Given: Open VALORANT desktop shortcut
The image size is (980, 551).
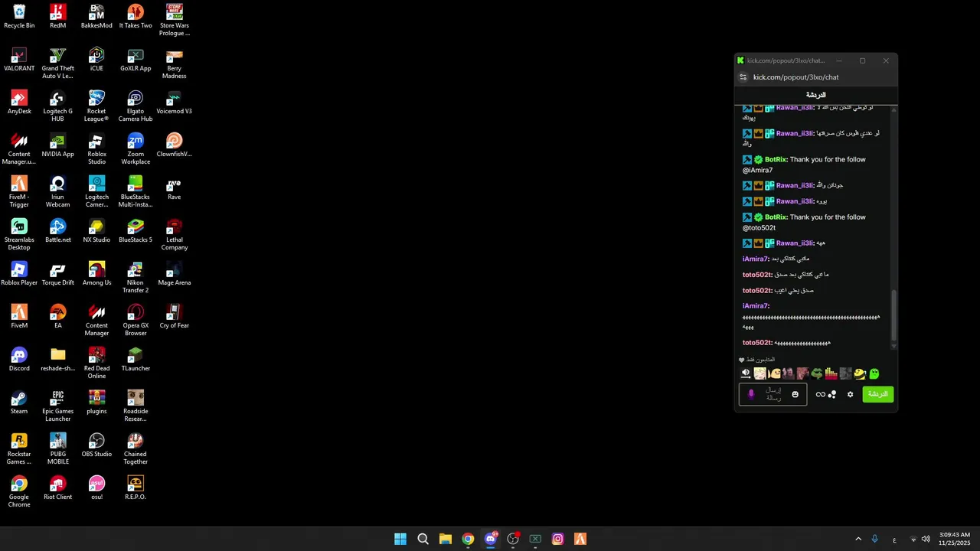Looking at the screenshot, I should (x=19, y=60).
